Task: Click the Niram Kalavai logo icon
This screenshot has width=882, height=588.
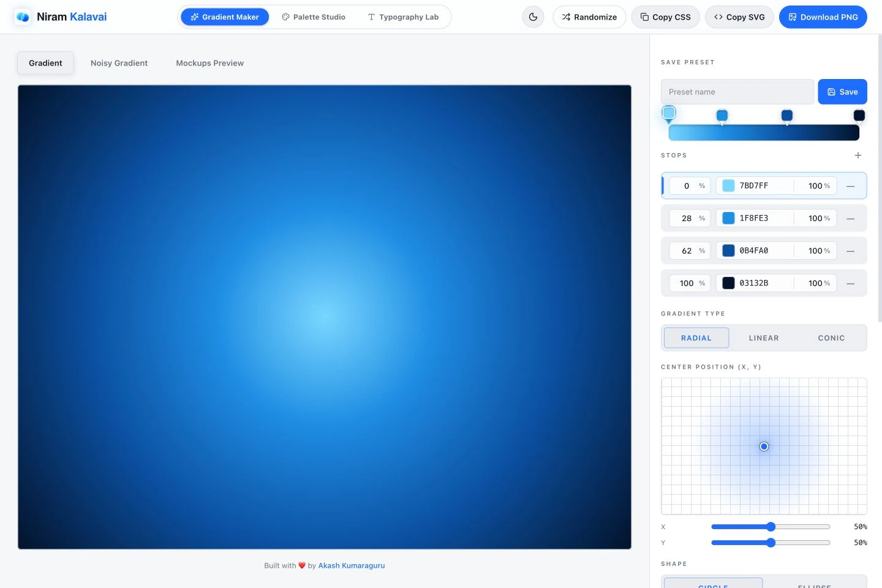Action: (x=23, y=17)
